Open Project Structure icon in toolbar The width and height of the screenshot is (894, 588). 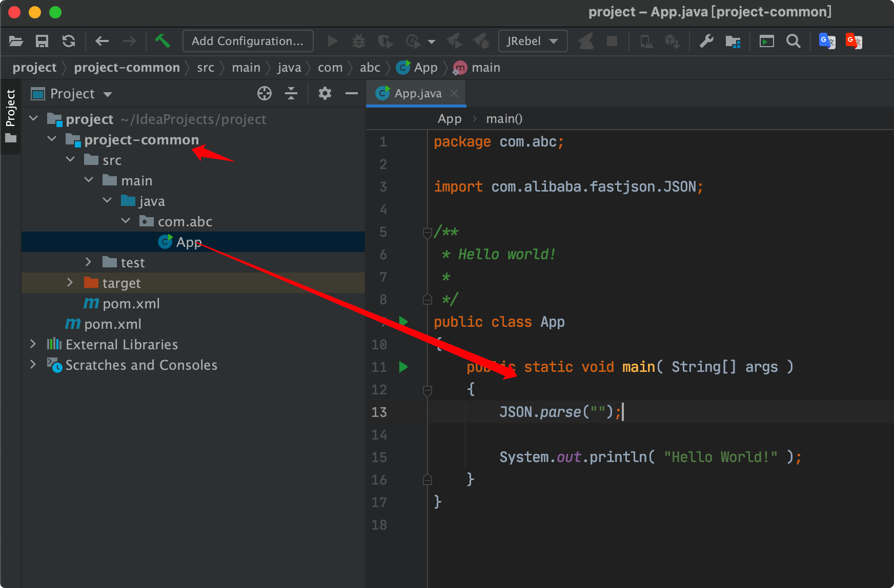click(733, 41)
